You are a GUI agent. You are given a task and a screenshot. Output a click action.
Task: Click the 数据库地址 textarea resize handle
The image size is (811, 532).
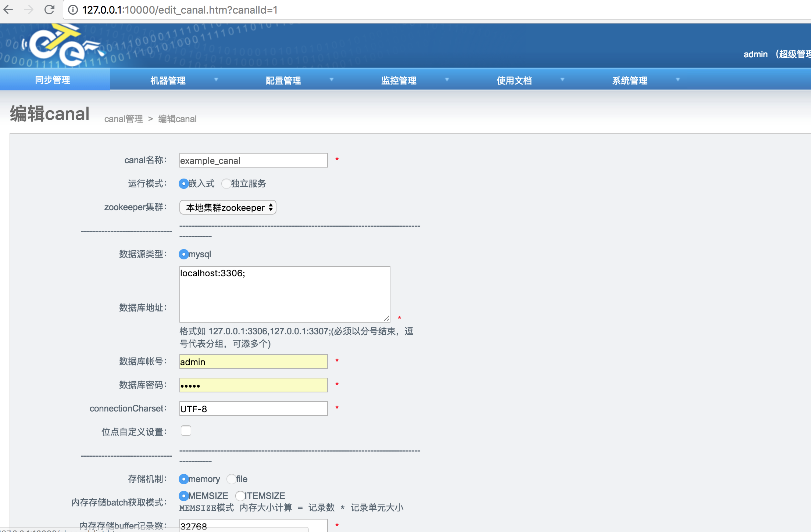[x=386, y=319]
